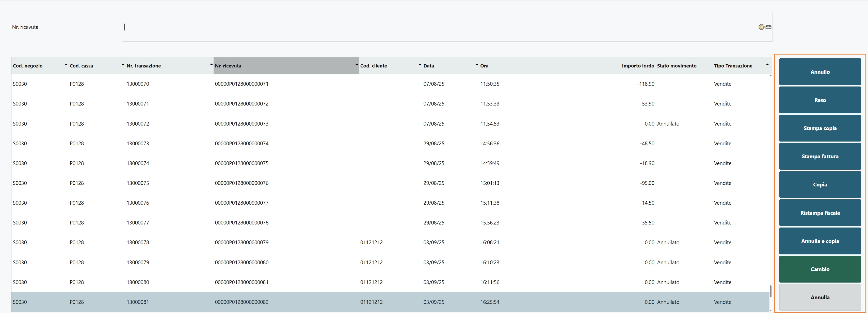This screenshot has height=313, width=868.
Task: Click the Ora column header
Action: click(x=484, y=66)
